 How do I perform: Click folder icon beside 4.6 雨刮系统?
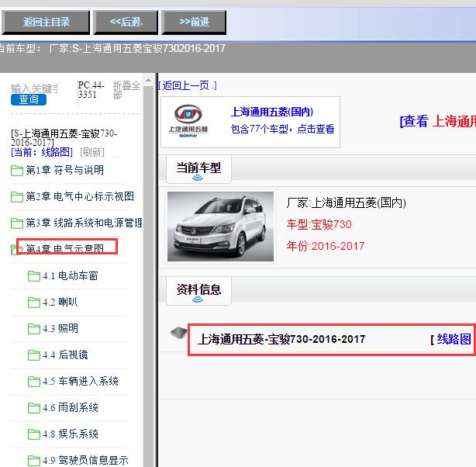click(x=34, y=408)
